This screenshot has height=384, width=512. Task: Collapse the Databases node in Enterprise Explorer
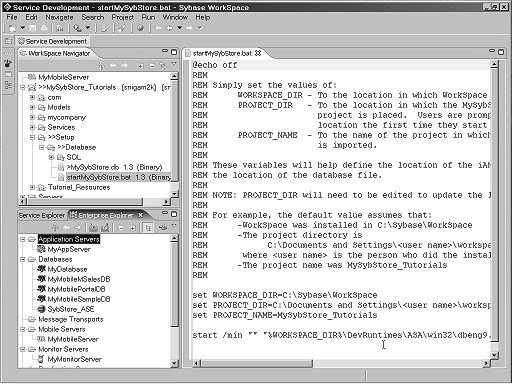click(22, 259)
